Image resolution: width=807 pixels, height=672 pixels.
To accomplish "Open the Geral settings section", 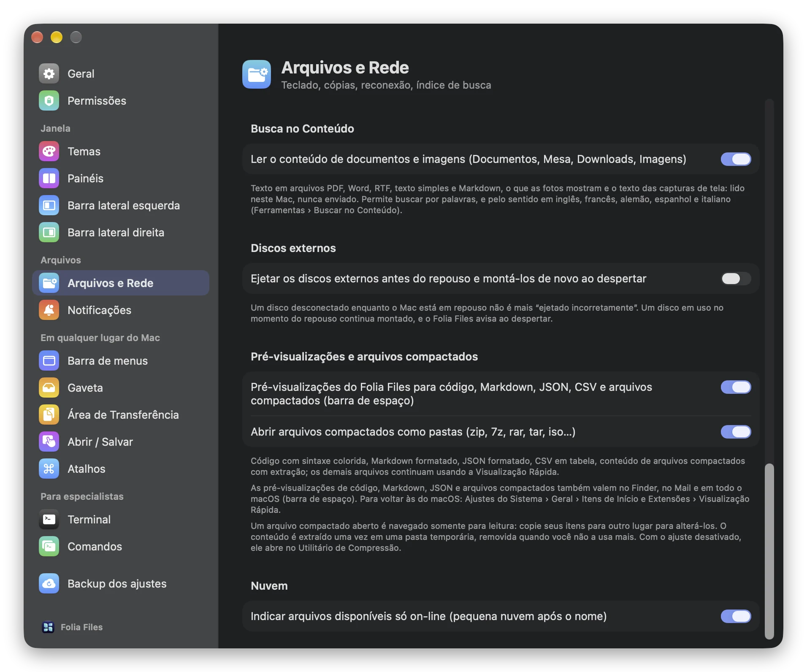I will (121, 74).
